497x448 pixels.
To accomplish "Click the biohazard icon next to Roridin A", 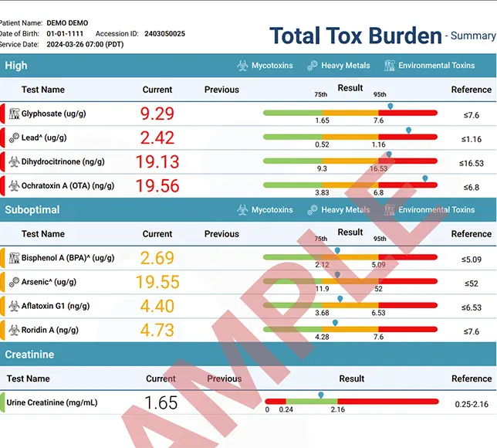I will coord(14,330).
